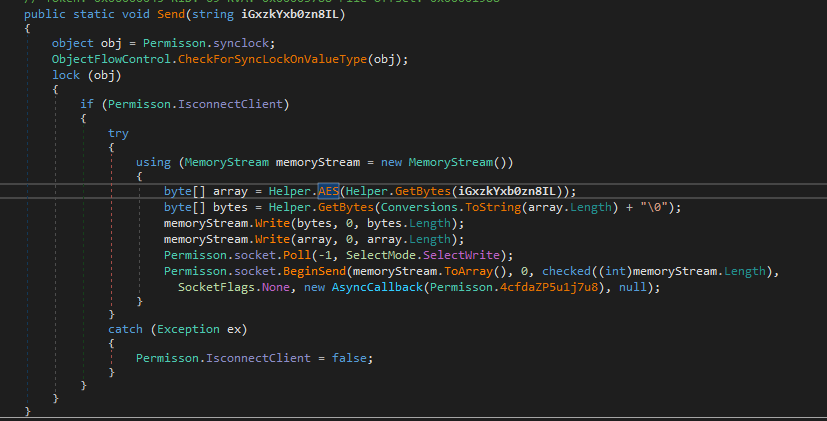827x421 pixels.
Task: Click the ObjectFlowControl class name
Action: pos(111,59)
